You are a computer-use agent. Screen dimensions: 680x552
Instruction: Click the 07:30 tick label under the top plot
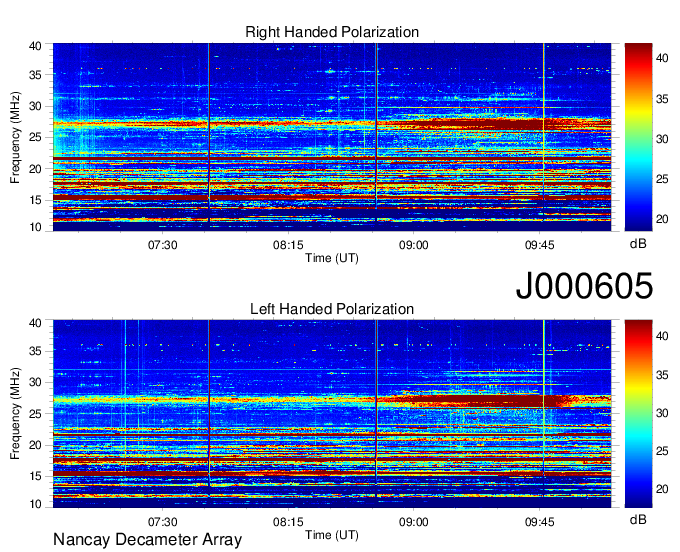pos(163,245)
